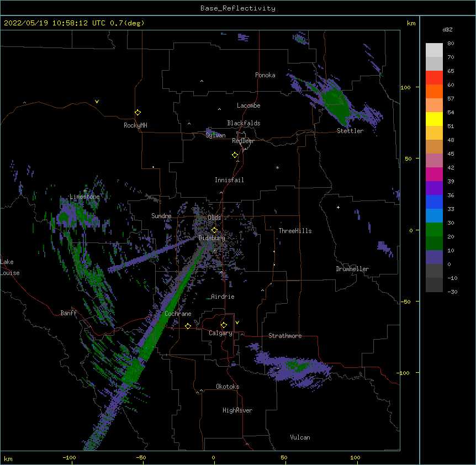
Task: Click the RockyMH label
Action: coord(135,125)
